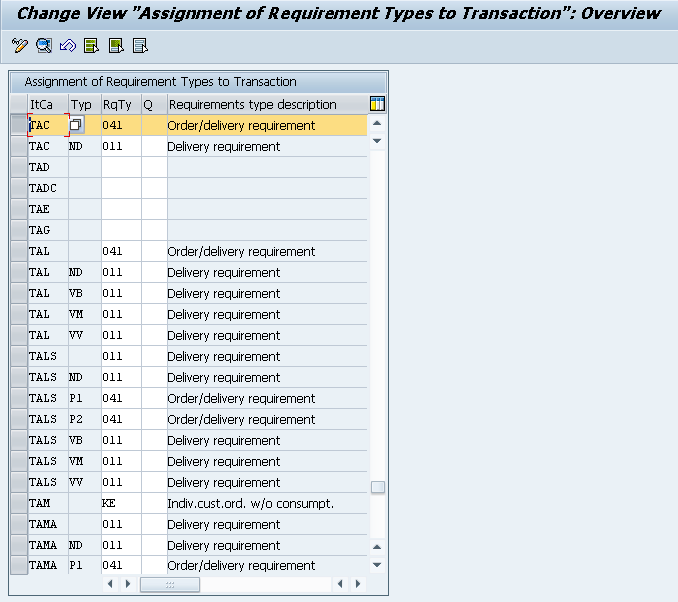This screenshot has width=678, height=602.
Task: Click the VM Typ cell in TAL row
Action: 85,314
